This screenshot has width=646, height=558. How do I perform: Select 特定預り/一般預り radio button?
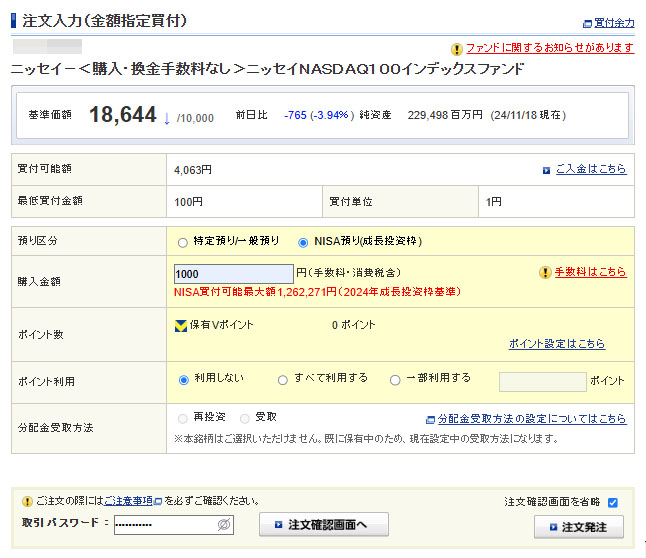tap(182, 242)
